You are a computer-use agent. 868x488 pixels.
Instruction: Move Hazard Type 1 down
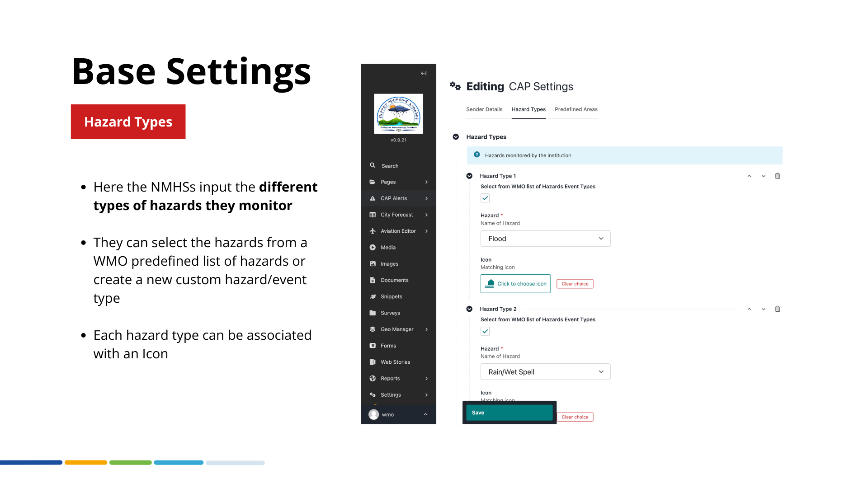[764, 176]
